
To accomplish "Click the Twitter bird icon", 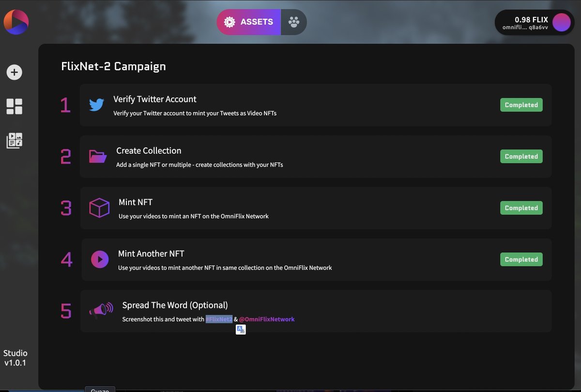I will (x=96, y=105).
